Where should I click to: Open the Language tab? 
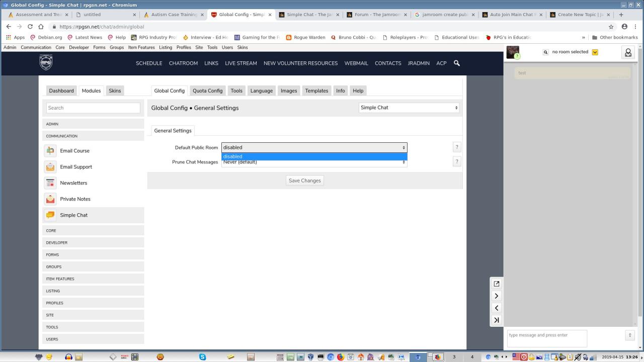(x=262, y=90)
